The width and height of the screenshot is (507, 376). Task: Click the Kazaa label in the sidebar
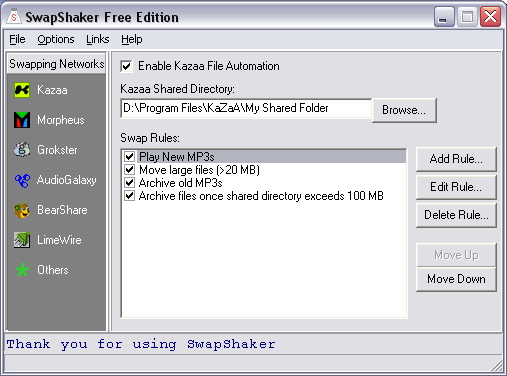(52, 90)
